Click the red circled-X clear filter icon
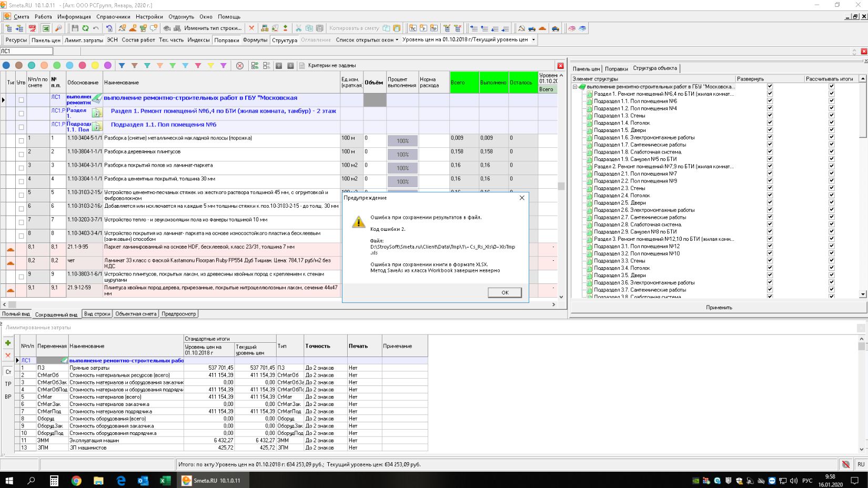Viewport: 868px width, 488px height. coord(240,66)
